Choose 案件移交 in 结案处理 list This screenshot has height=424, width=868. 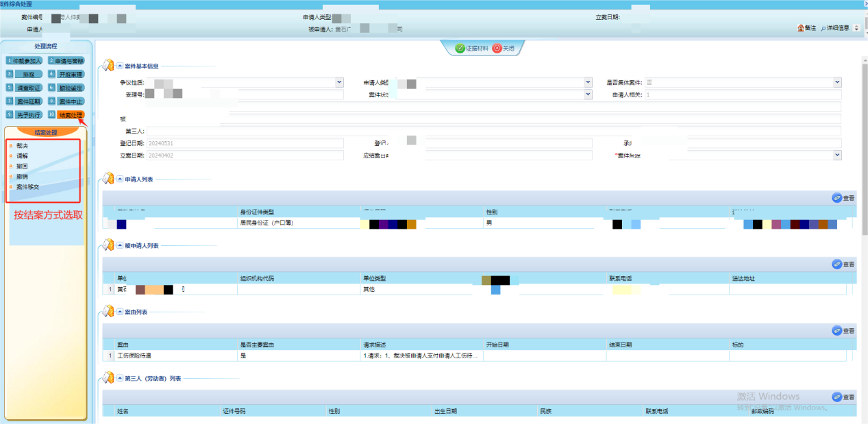click(27, 187)
